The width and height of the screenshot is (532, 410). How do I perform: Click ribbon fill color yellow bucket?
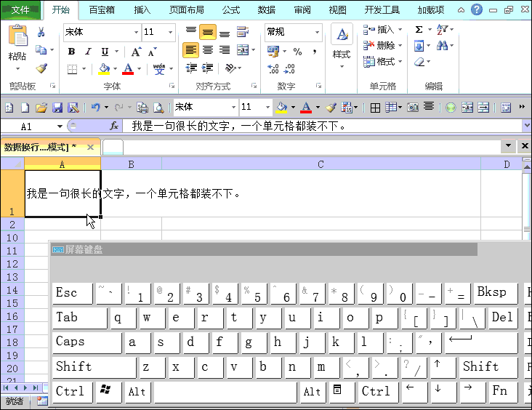click(104, 69)
